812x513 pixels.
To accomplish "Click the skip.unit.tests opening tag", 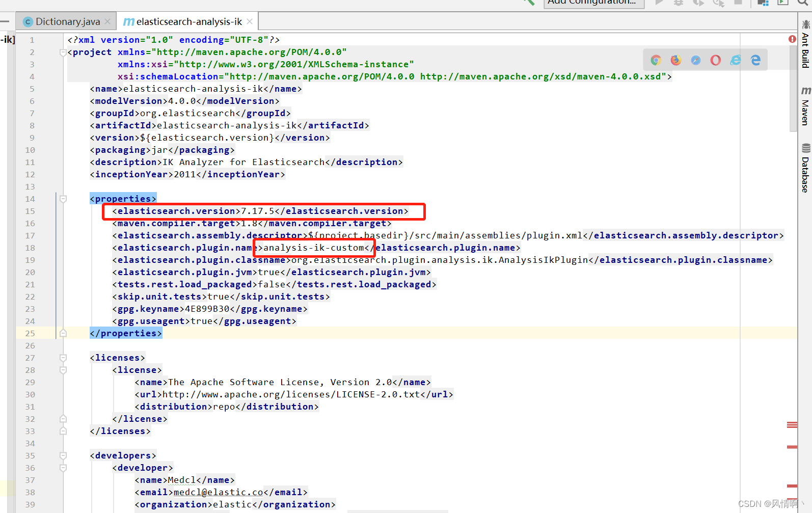I will [x=159, y=296].
